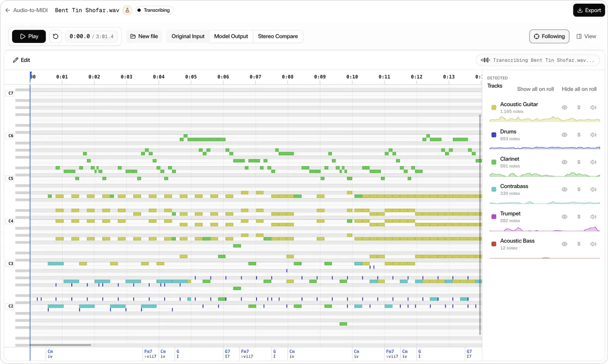Click the flask icon beside the filename

[x=128, y=10]
